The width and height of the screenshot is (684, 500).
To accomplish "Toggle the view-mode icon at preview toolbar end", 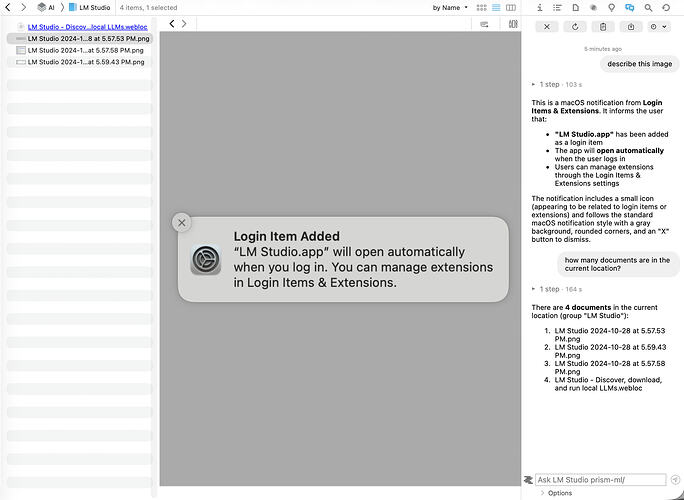I will pyautogui.click(x=513, y=24).
